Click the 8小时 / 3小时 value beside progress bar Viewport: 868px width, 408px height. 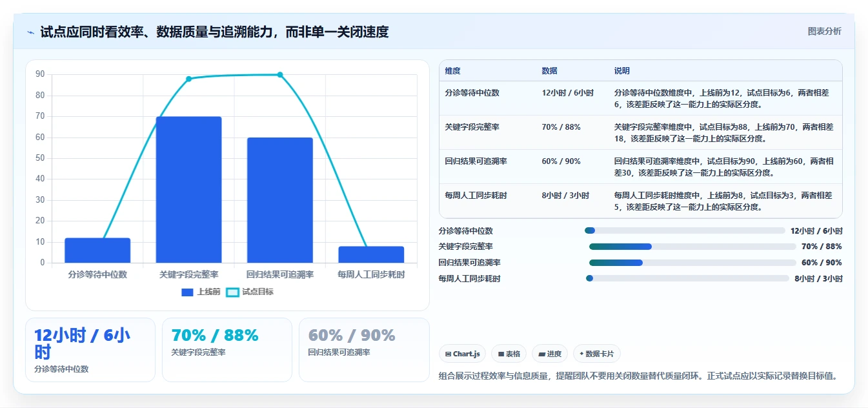pyautogui.click(x=818, y=279)
